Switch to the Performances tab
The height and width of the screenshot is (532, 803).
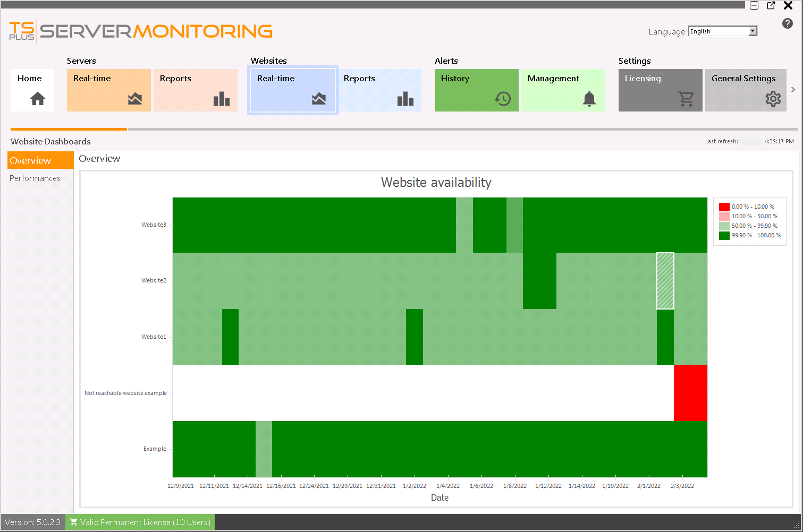pos(35,178)
